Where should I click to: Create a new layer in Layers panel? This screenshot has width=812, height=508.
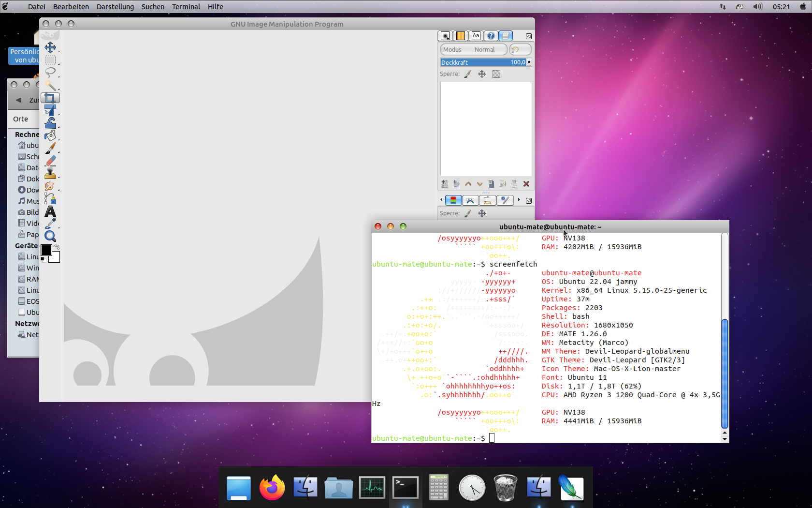(x=445, y=184)
